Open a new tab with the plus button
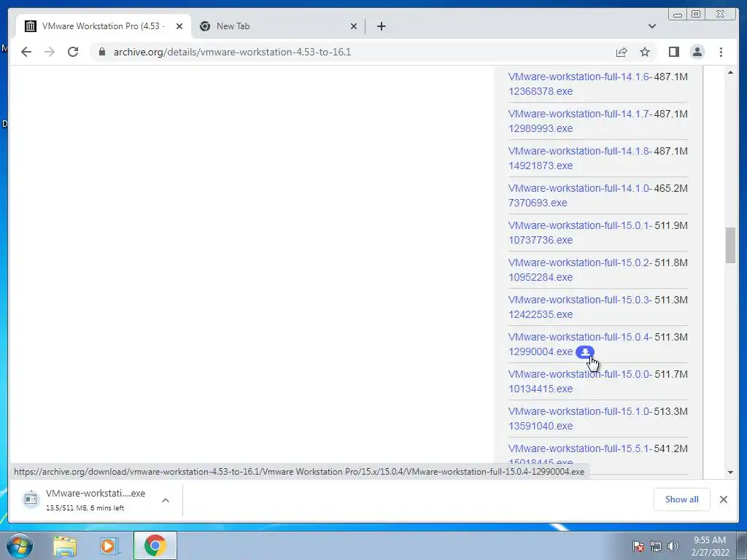Viewport: 747px width, 560px height. point(381,26)
